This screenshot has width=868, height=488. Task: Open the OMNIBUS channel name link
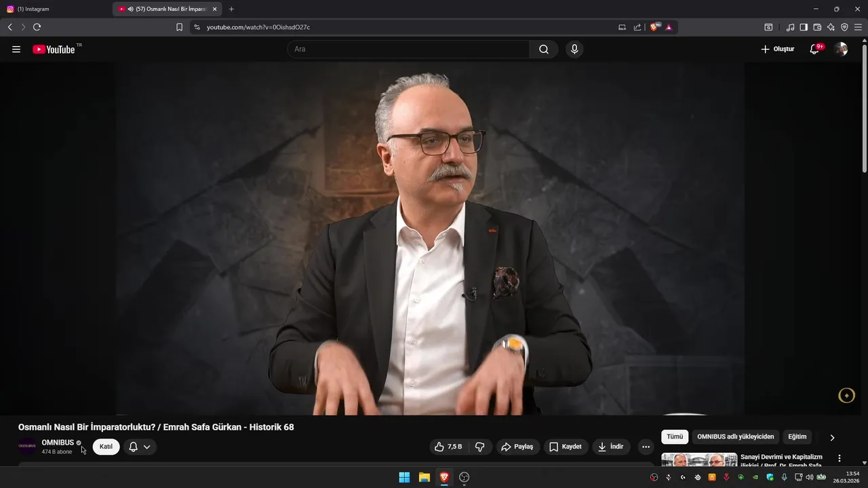(58, 443)
